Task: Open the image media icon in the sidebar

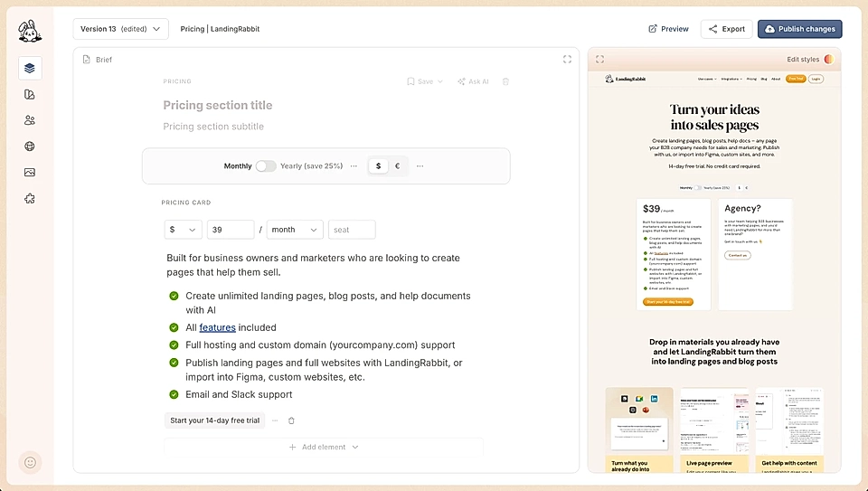Action: [30, 172]
